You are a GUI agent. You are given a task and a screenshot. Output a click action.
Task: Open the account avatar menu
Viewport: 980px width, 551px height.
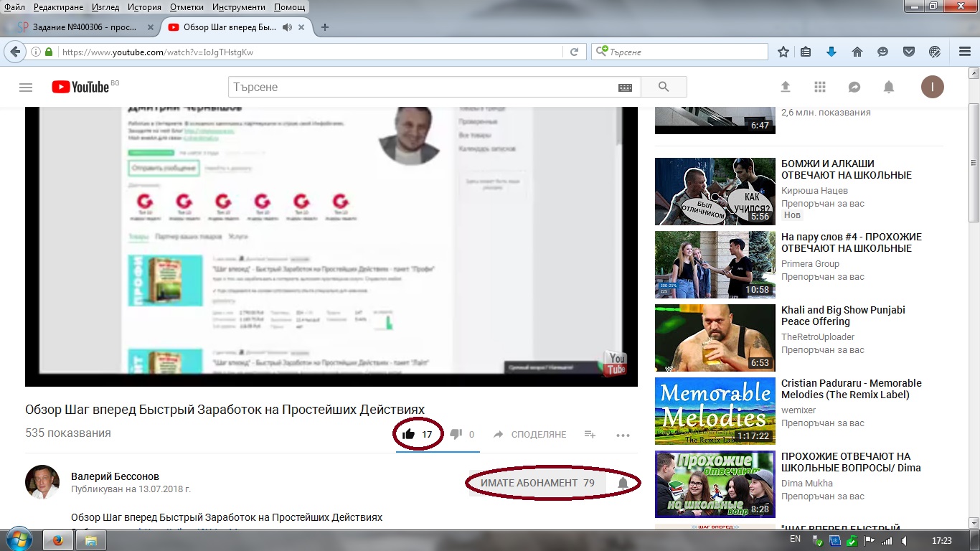click(x=933, y=87)
